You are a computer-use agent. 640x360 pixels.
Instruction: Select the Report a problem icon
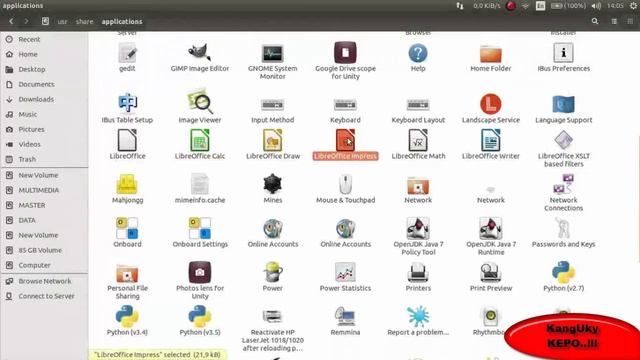pyautogui.click(x=418, y=317)
